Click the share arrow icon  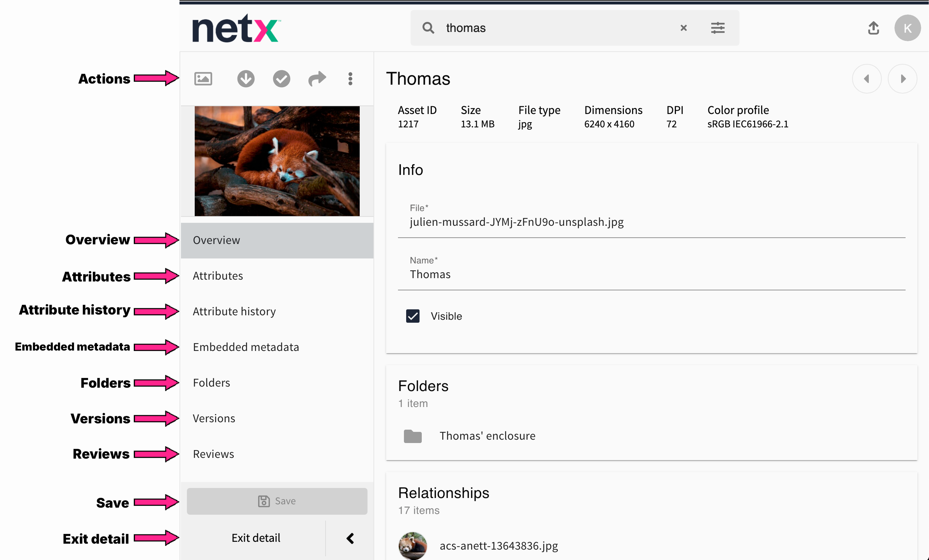point(317,79)
